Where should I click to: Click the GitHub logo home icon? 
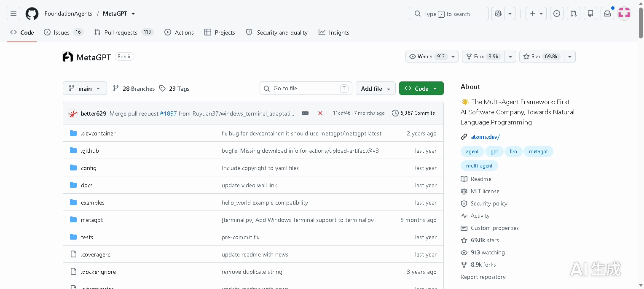click(32, 14)
